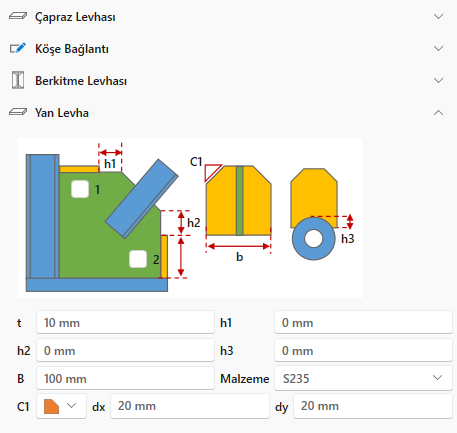Click the Berkitme Levhası beam icon

[x=18, y=80]
